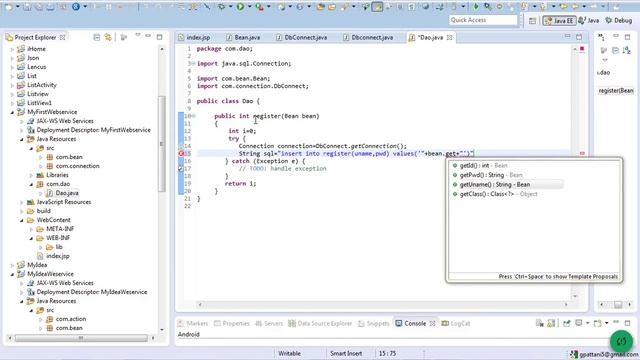640x360 pixels.
Task: Click Project Explorer horizontal scrollbar
Action: point(81,338)
